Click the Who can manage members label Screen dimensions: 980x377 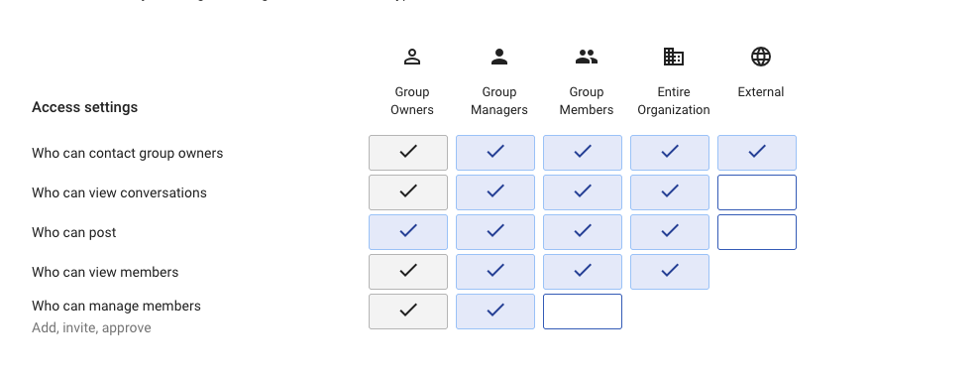click(116, 307)
